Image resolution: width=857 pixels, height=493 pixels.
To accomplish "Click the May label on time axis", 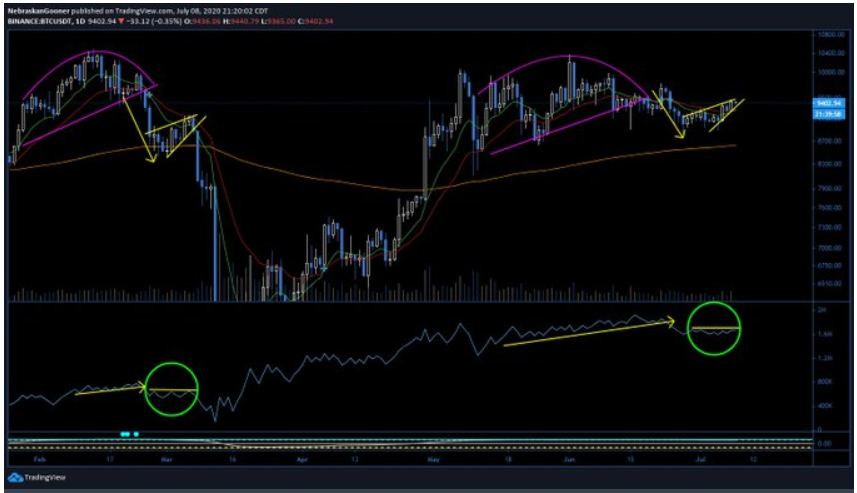I will pyautogui.click(x=433, y=460).
